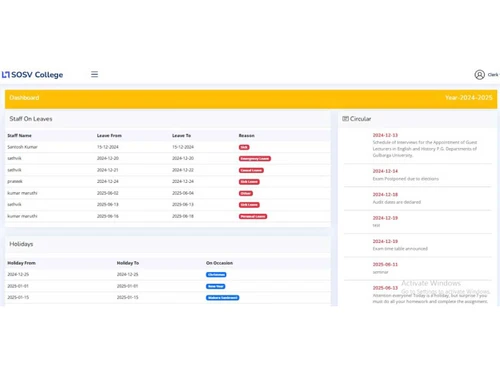Viewport: 500px width, 375px height.
Task: Click the Emergency Leave reason badge
Action: (255, 159)
